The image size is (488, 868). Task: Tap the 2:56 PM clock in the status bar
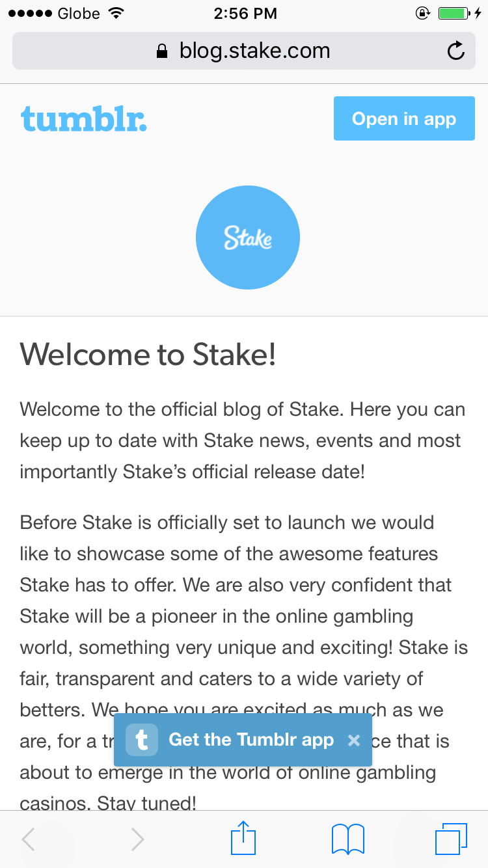pos(245,13)
